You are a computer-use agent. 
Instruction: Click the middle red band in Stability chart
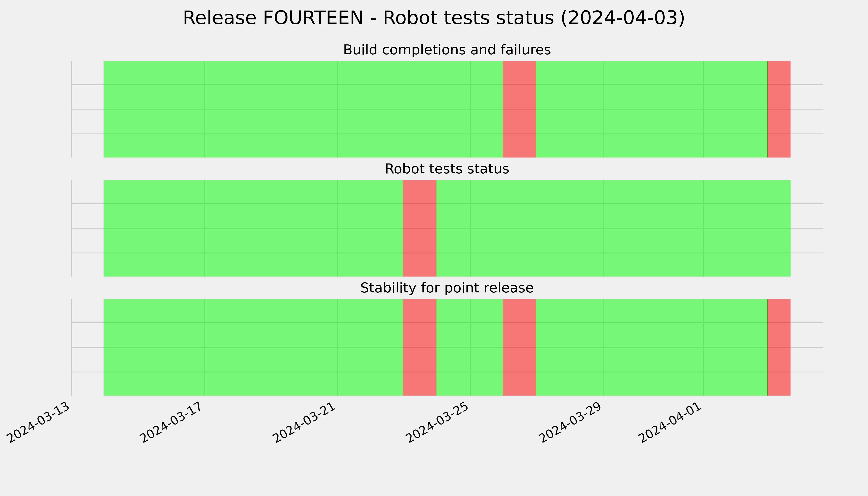(x=520, y=347)
